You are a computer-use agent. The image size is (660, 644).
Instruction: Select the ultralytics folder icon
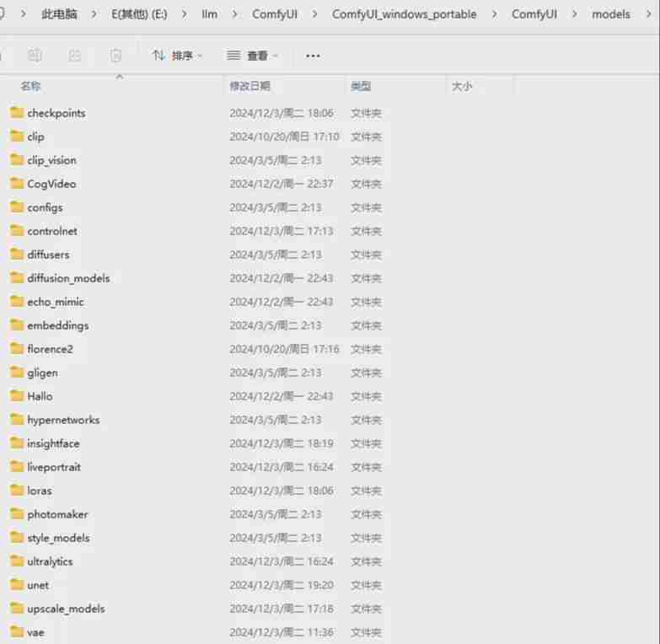[17, 561]
